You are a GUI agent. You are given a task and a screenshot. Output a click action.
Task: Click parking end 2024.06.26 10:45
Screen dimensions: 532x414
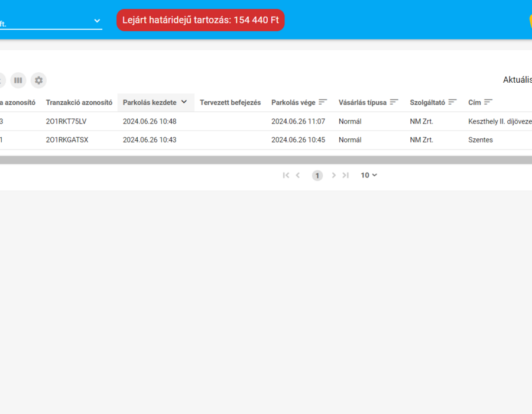(299, 140)
